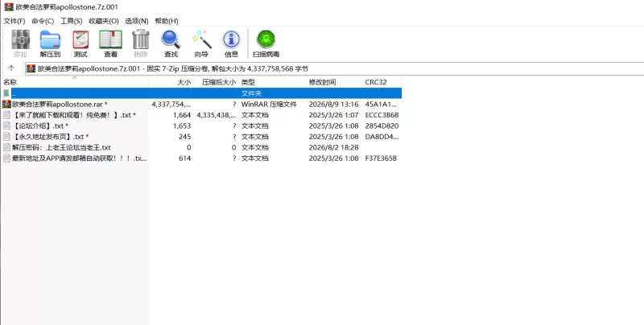Viewport: 644px width, 325px height.
Task: Select the 文件夹 parent folder row
Action: pyautogui.click(x=201, y=93)
